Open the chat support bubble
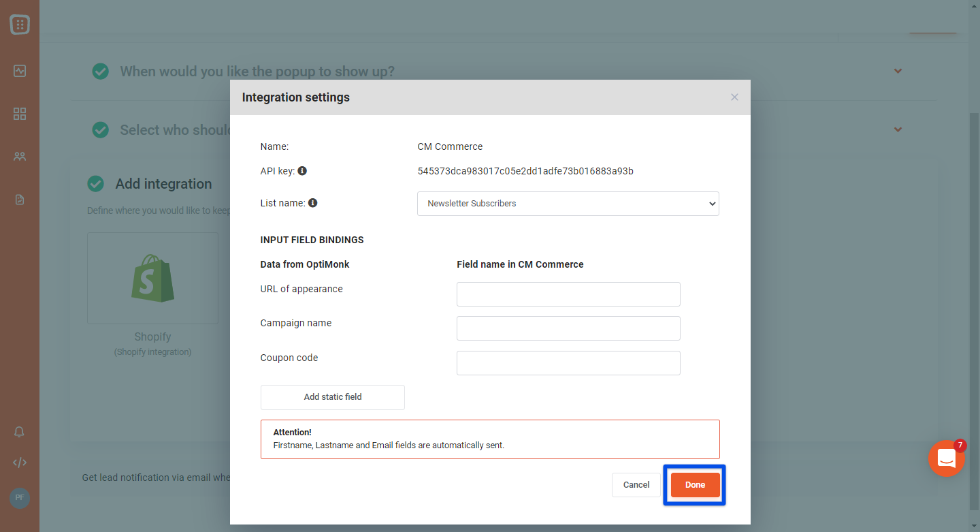Image resolution: width=980 pixels, height=532 pixels. [947, 458]
